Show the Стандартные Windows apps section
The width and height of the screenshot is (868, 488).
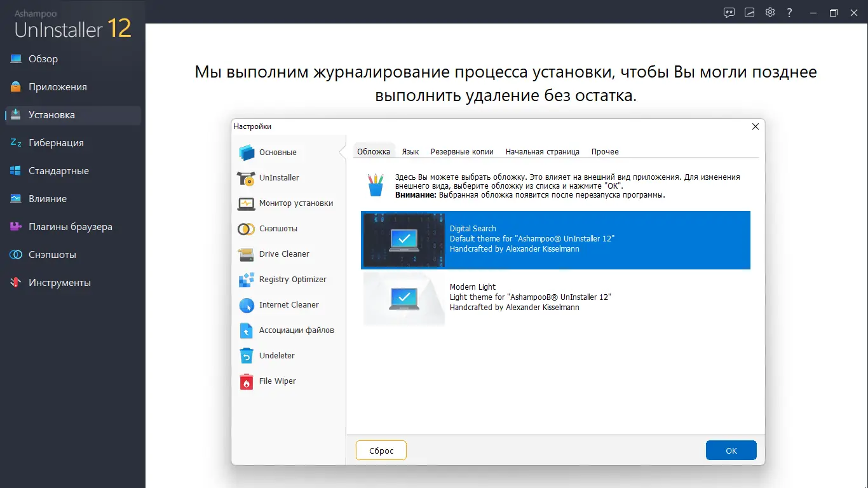(x=72, y=171)
